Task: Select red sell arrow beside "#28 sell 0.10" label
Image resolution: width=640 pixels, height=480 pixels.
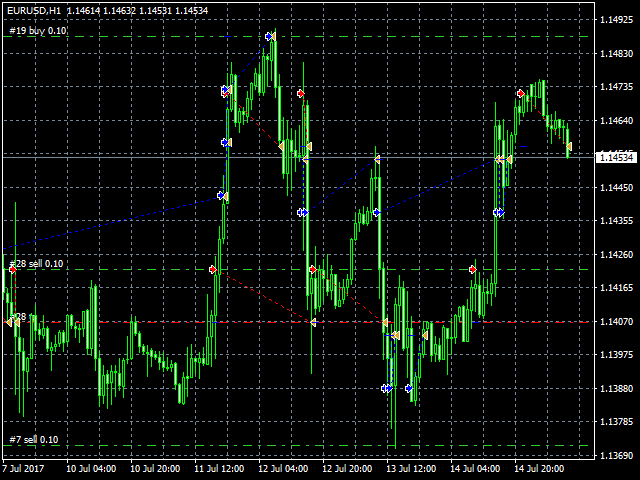Action: point(13,269)
